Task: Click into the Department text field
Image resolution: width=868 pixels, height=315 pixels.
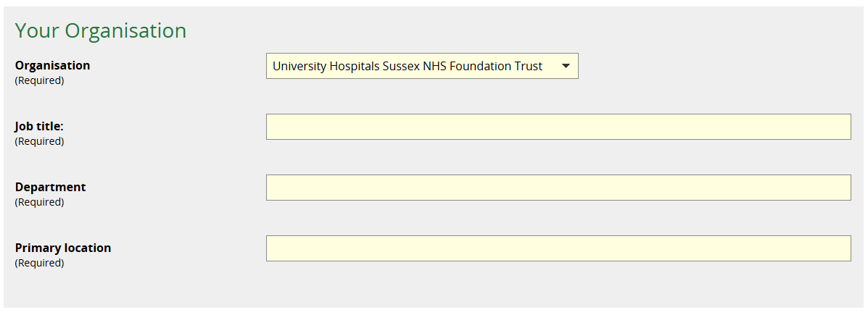Action: click(558, 188)
